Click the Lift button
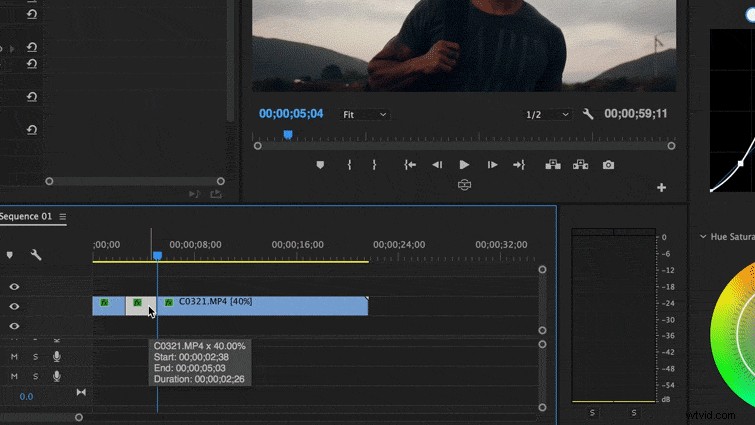Screen dimensions: 755x425 tap(553, 165)
